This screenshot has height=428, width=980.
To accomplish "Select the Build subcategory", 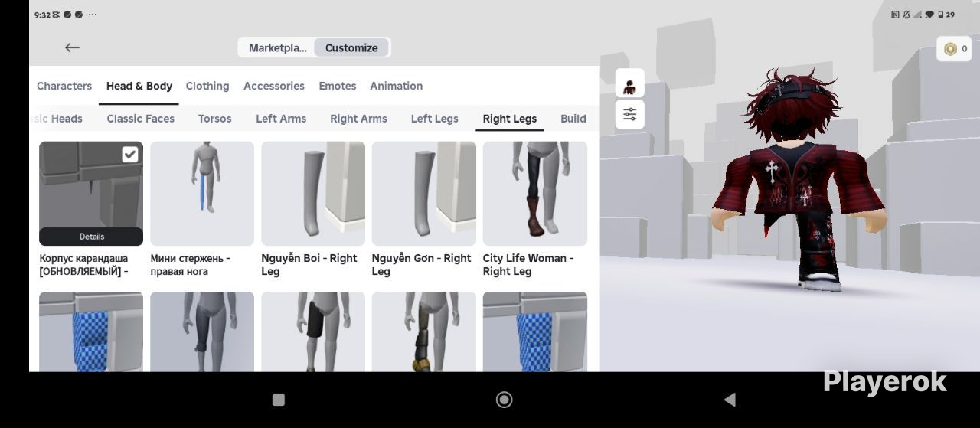I will [x=573, y=119].
